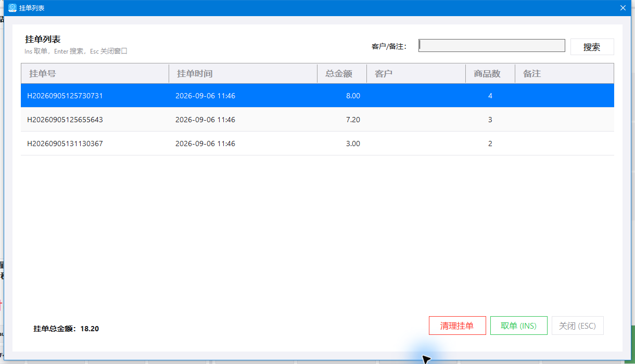Click the 搜索 button
Screen dimensions: 635x364
coord(592,47)
